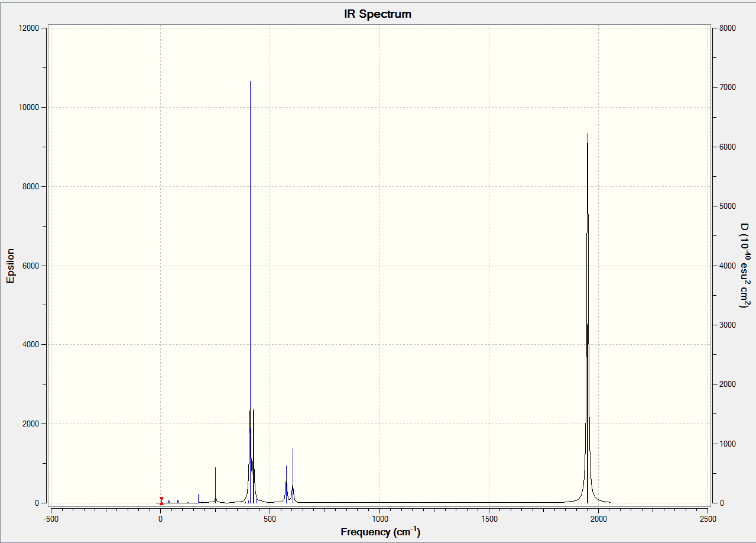Click the Frequency (cm-1) axis label
The image size is (756, 543).
point(380,531)
